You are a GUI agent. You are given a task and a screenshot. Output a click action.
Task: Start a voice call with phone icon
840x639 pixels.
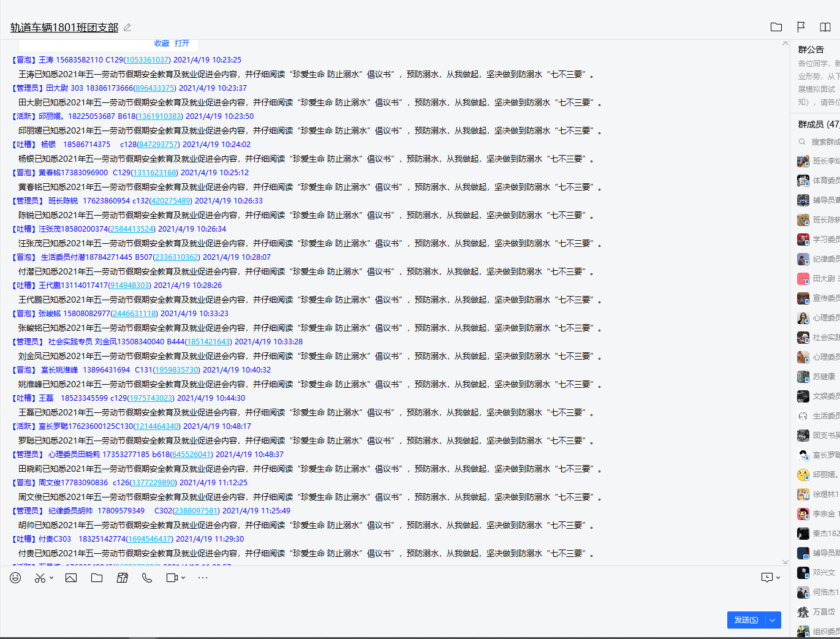tap(147, 578)
